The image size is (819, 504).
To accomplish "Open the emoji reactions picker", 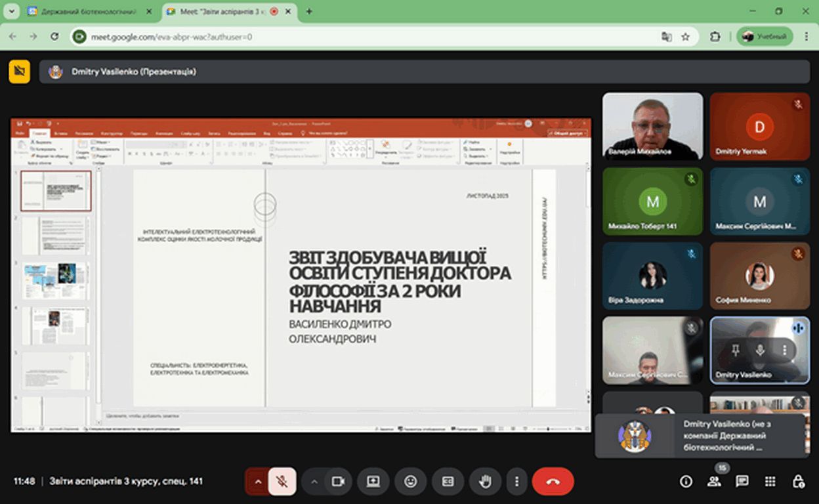I will [x=411, y=482].
